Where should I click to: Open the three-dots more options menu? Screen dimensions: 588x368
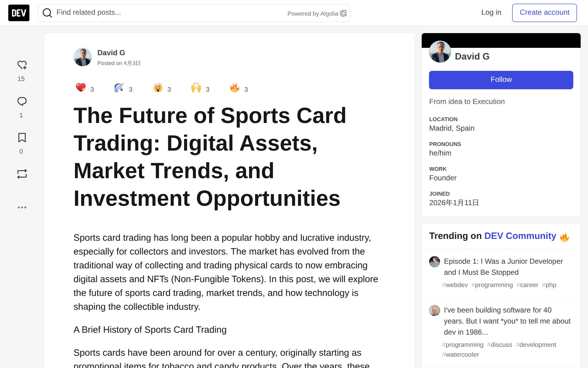coord(22,207)
